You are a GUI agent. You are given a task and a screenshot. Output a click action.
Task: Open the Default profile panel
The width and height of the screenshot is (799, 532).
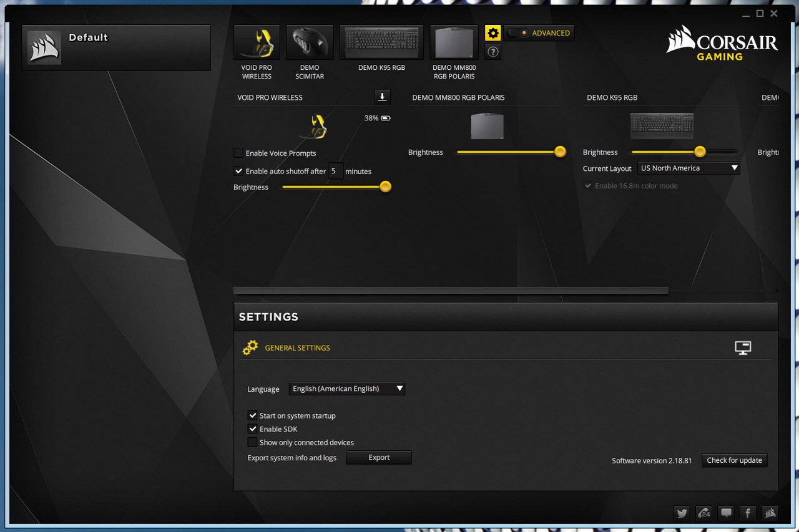tap(116, 48)
